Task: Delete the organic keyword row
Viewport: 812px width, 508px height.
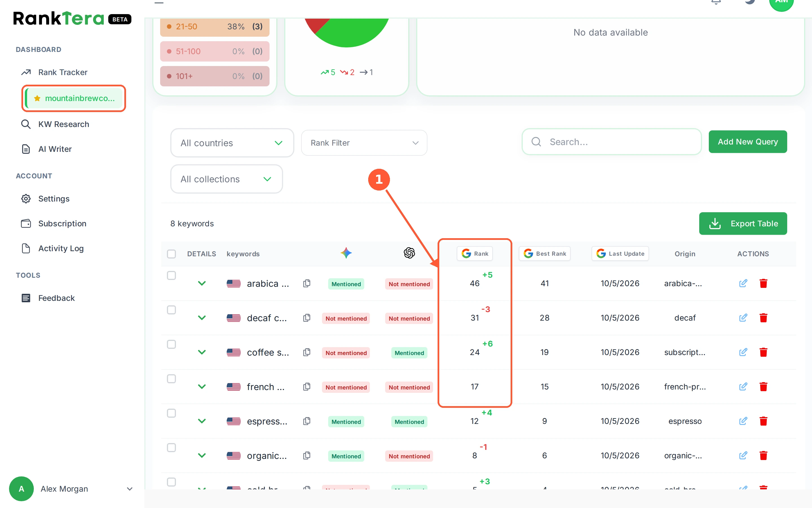Action: click(763, 455)
